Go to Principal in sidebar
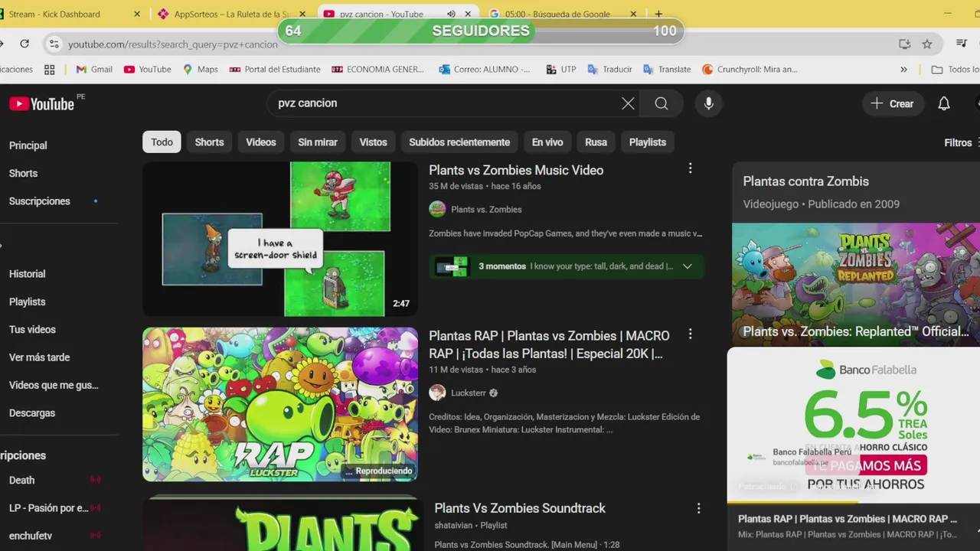The image size is (980, 551). click(x=28, y=145)
